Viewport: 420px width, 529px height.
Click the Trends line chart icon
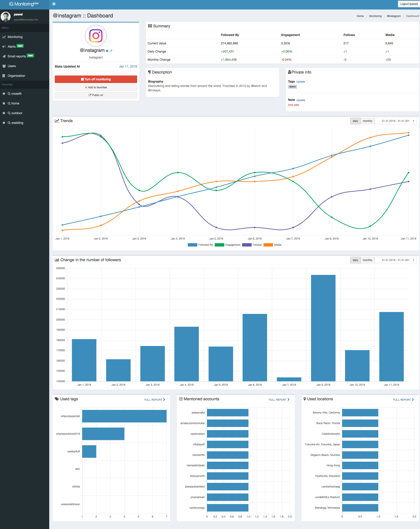click(57, 121)
